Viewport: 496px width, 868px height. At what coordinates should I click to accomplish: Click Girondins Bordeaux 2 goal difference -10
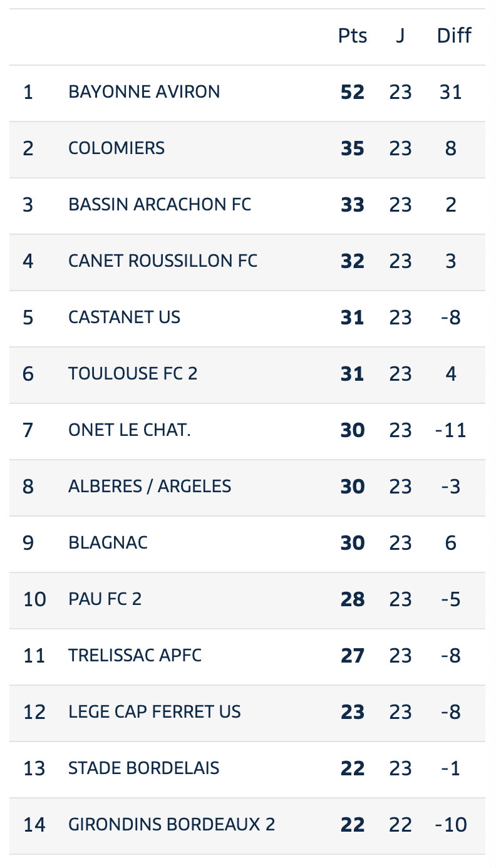(x=451, y=825)
